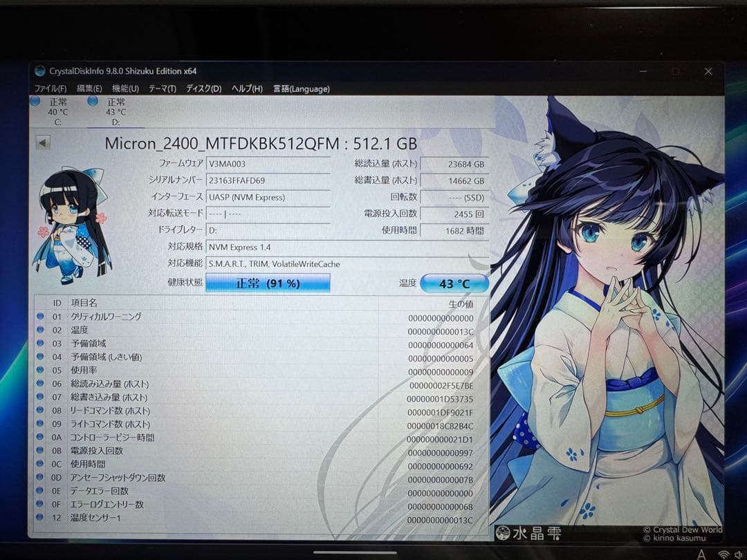
Task: Click the blue status dot for row 02 温度
Action: point(41,330)
